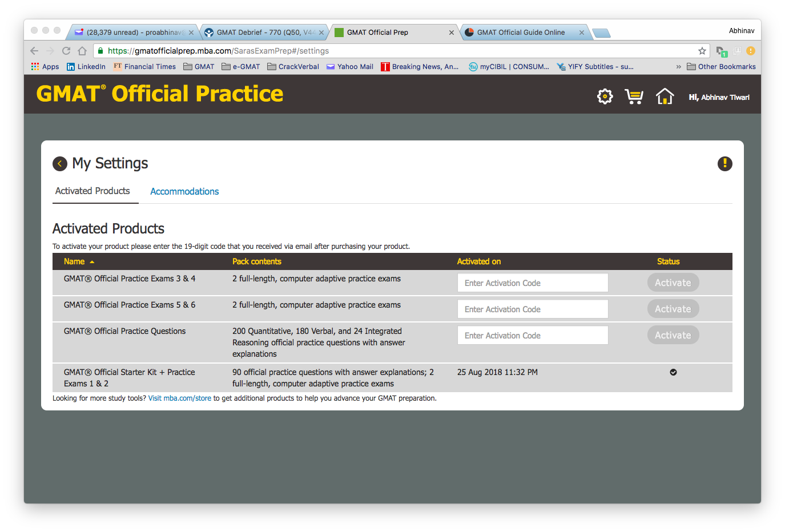Open the settings gear icon in header
This screenshot has width=785, height=532.
coord(605,96)
